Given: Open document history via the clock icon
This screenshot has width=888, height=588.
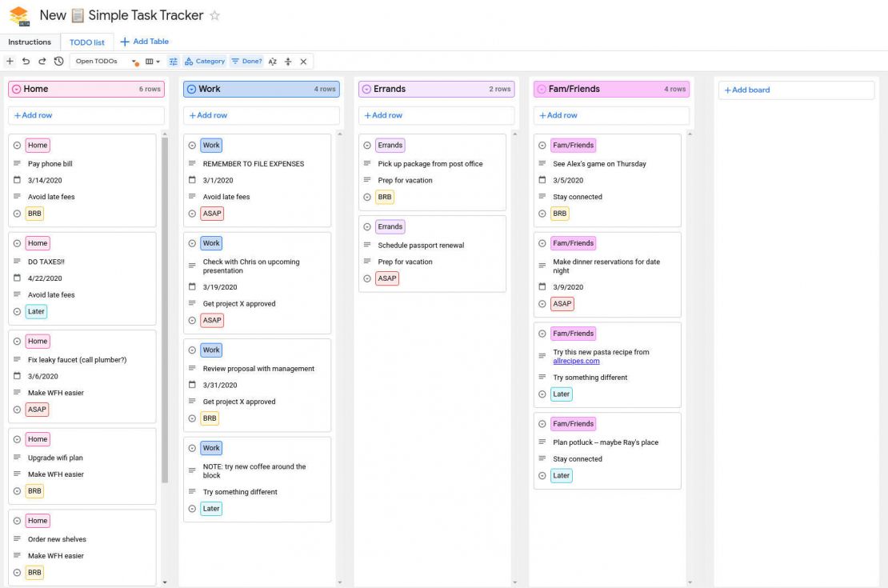Looking at the screenshot, I should (x=58, y=61).
